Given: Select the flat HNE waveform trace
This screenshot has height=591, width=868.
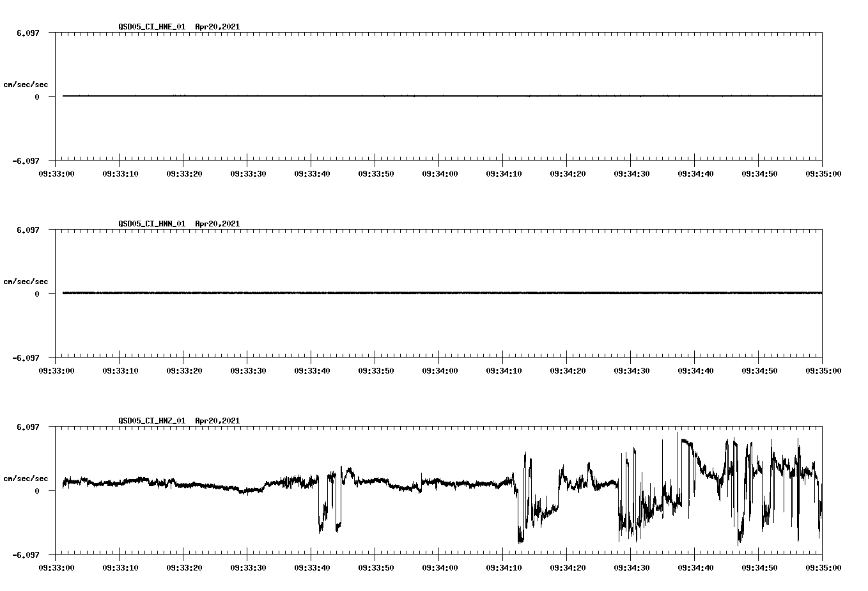Looking at the screenshot, I should coord(384,97).
